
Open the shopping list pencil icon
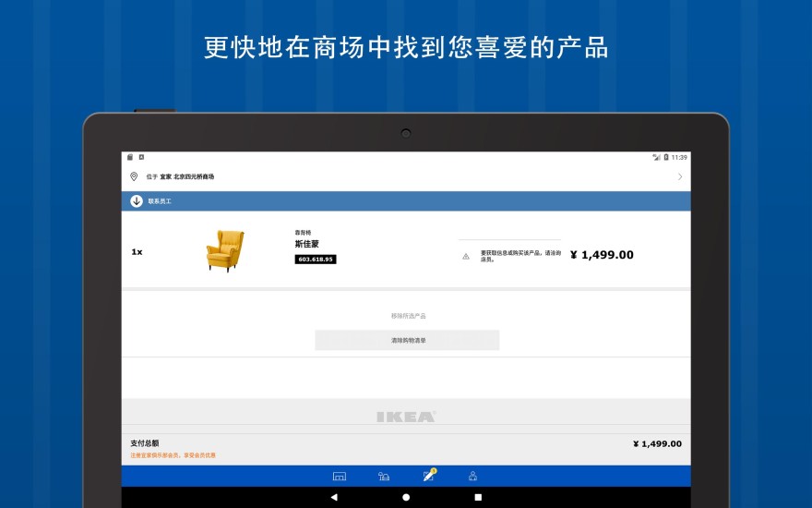pyautogui.click(x=429, y=476)
